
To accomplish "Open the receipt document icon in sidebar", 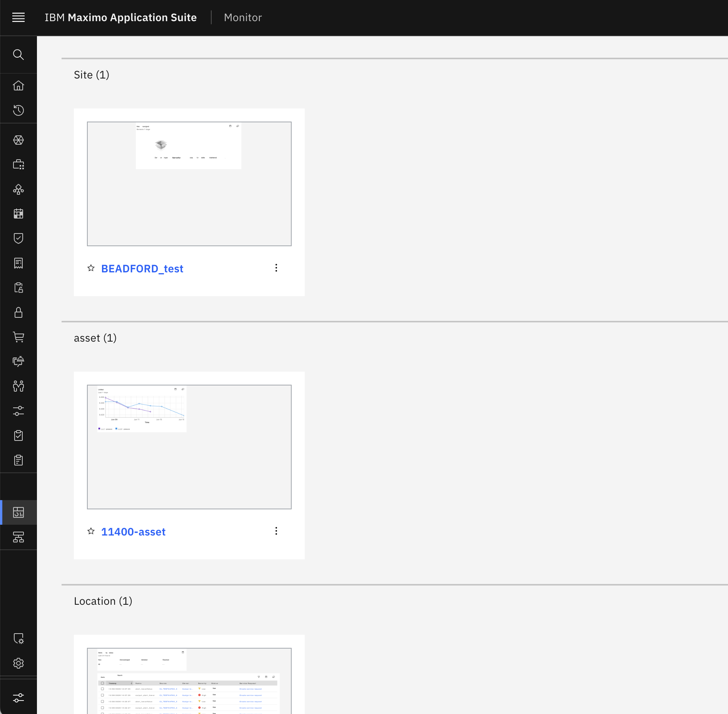I will pos(18,263).
